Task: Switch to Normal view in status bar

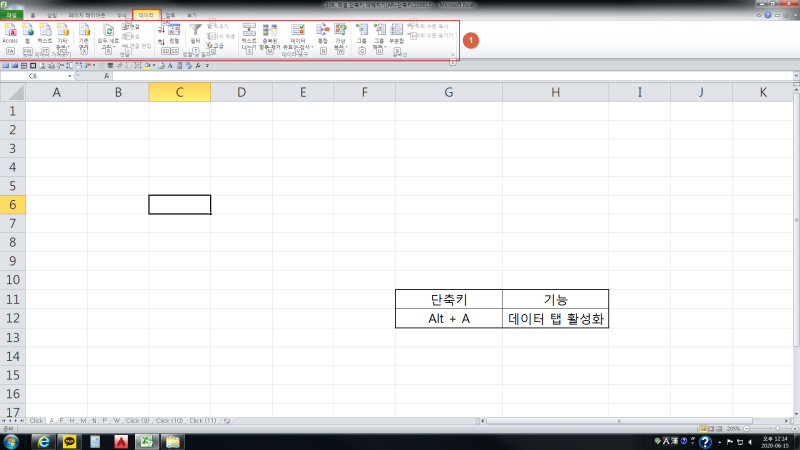Action: tap(703, 429)
